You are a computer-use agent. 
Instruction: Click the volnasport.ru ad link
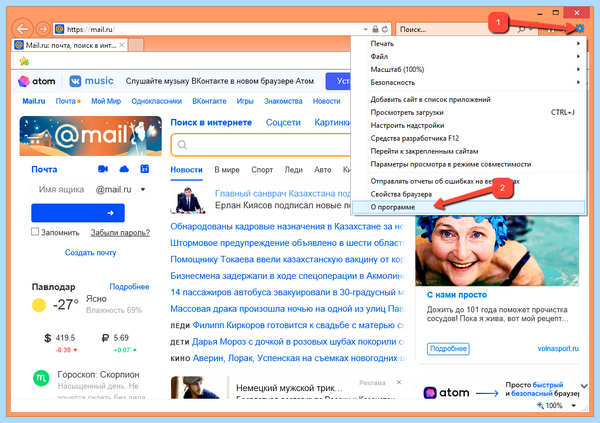pos(558,349)
